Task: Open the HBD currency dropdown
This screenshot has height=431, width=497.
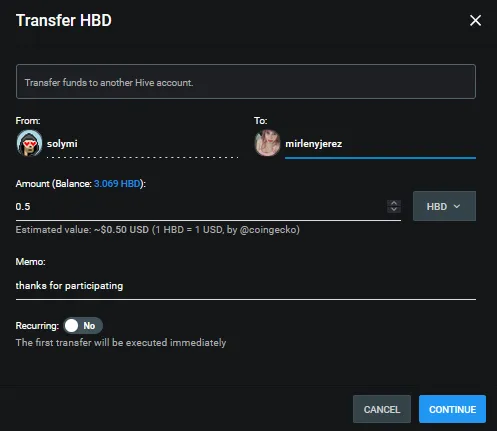Action: [x=444, y=206]
